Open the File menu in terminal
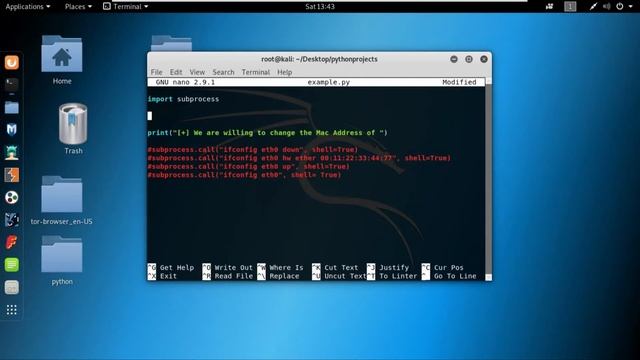The image size is (640, 360). point(156,72)
